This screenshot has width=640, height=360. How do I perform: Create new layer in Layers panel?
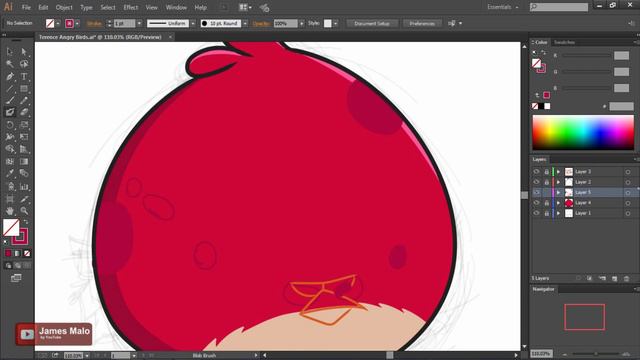point(614,278)
